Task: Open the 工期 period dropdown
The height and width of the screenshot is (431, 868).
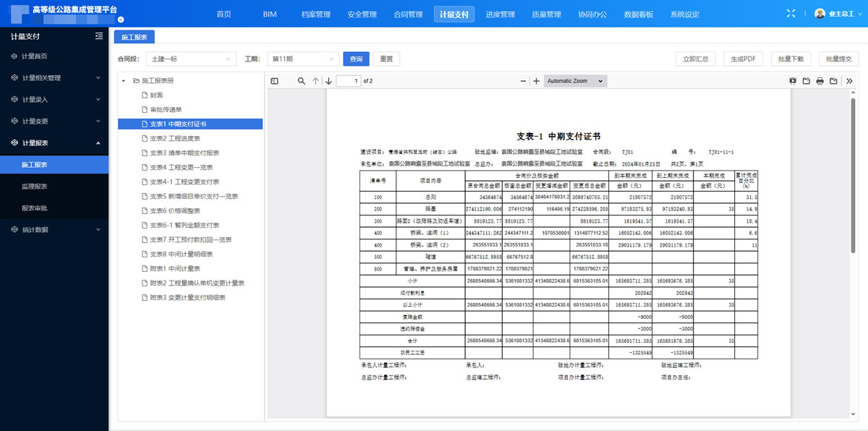Action: 302,59
